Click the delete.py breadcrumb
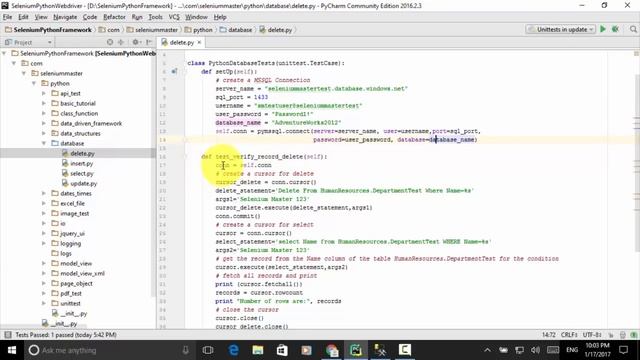 point(276,30)
